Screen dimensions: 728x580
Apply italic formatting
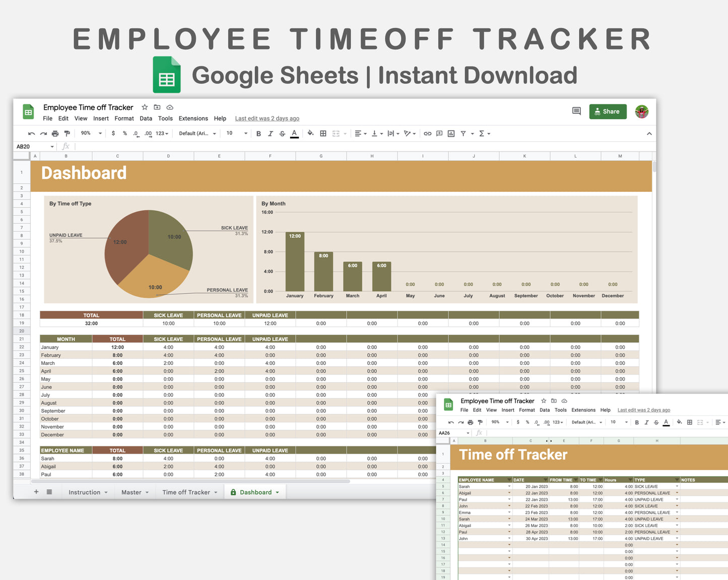[x=271, y=133]
